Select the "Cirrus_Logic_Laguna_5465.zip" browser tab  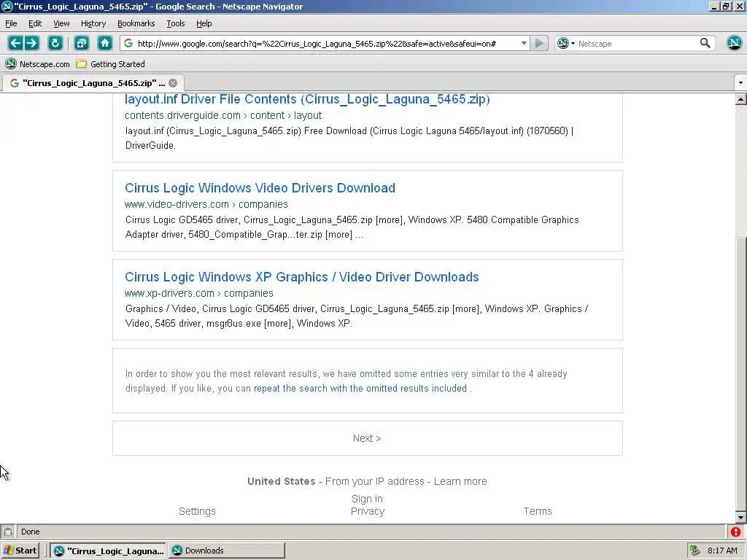coord(93,83)
